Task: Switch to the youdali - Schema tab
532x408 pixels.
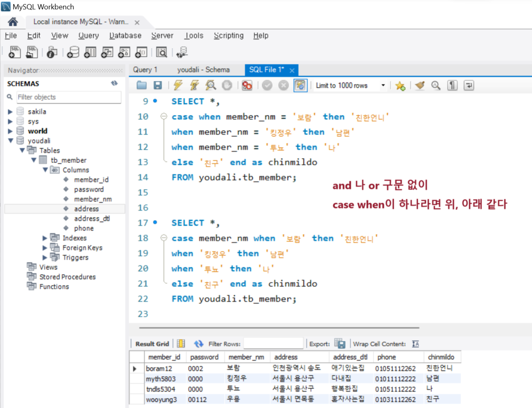Action: click(x=203, y=70)
